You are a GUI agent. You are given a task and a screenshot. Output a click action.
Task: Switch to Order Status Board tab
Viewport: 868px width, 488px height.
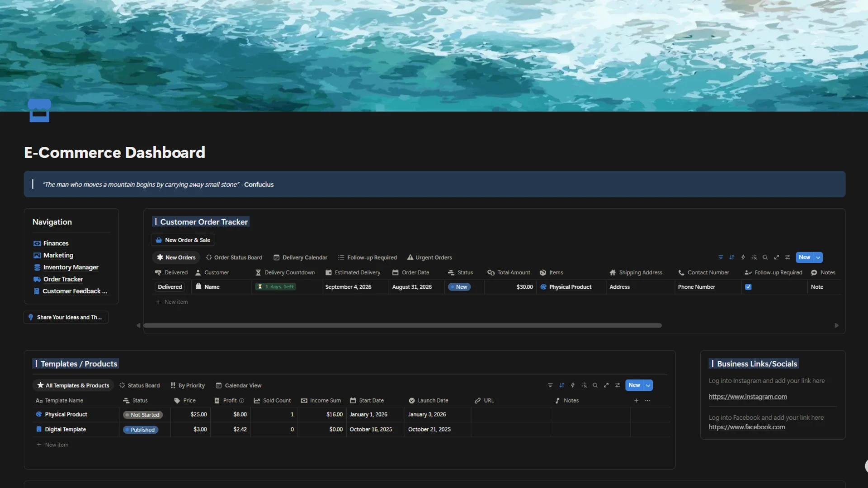(234, 257)
